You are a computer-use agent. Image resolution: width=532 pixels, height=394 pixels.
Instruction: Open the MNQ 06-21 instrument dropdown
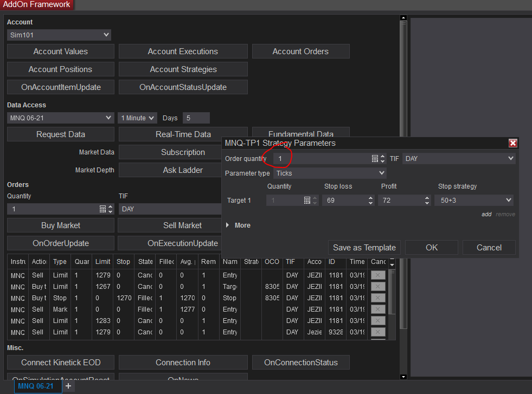coord(60,118)
